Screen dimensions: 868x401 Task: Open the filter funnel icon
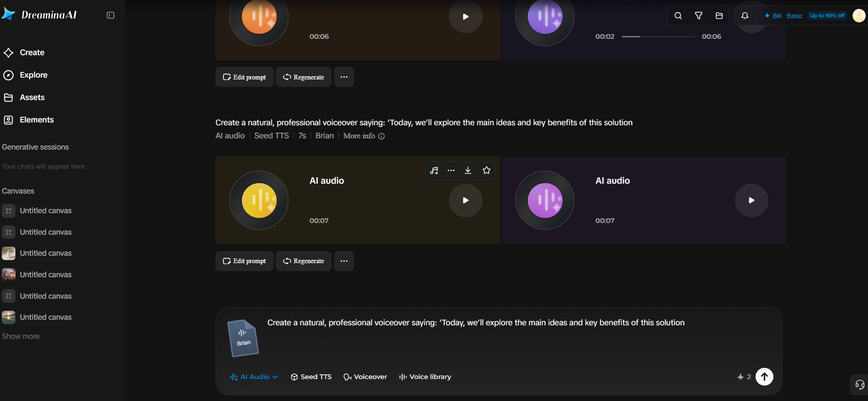pyautogui.click(x=698, y=16)
